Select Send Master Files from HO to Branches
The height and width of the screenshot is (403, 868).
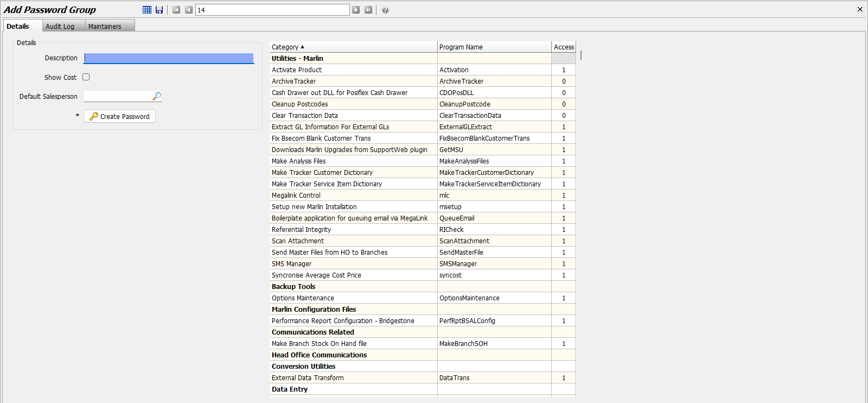click(x=423, y=252)
